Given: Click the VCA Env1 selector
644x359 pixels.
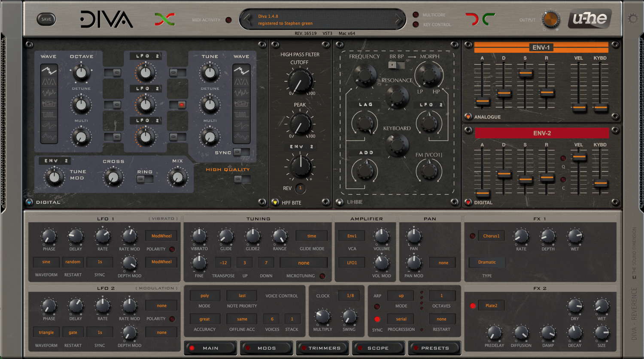Looking at the screenshot, I should (352, 236).
